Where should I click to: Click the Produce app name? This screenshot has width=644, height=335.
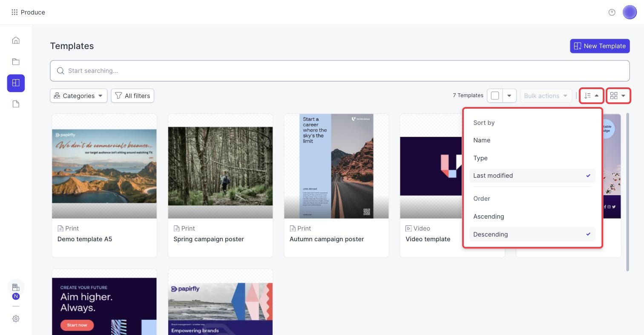pyautogui.click(x=33, y=12)
